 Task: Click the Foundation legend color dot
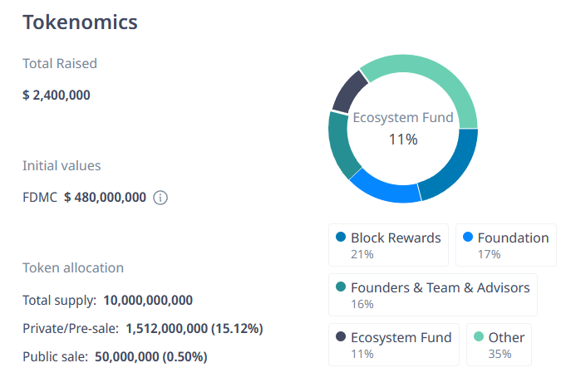pyautogui.click(x=468, y=238)
